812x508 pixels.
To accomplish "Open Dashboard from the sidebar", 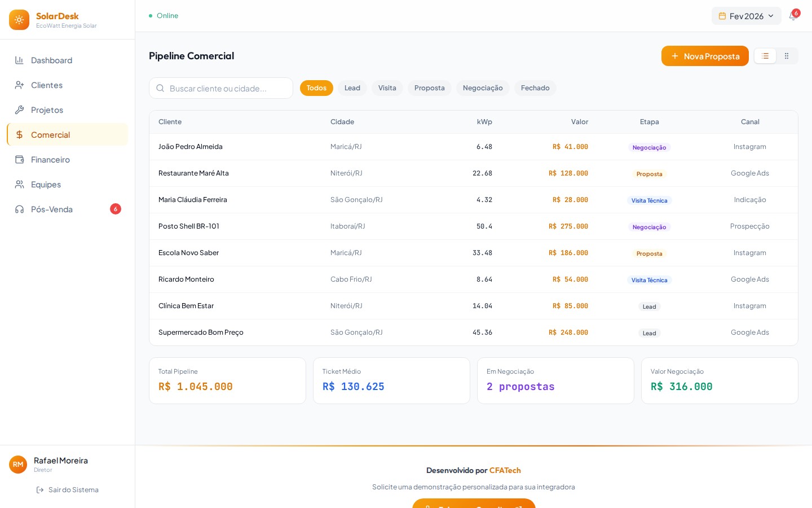I will tap(51, 60).
